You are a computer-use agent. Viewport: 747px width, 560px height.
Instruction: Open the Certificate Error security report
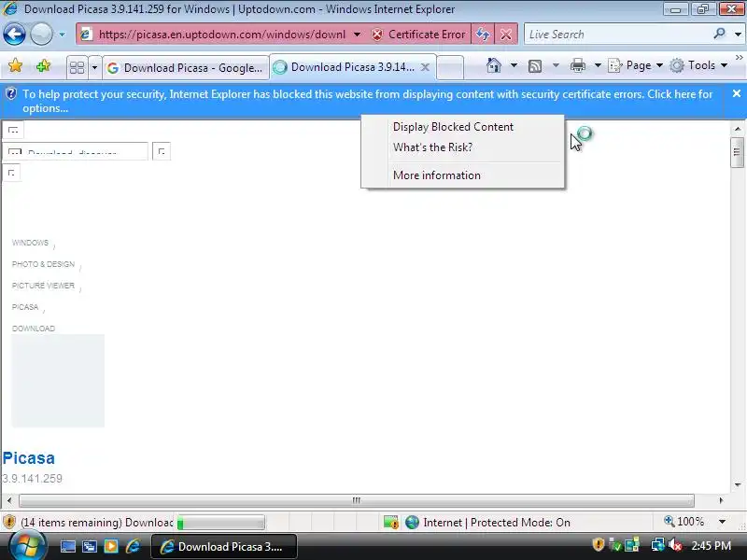418,35
